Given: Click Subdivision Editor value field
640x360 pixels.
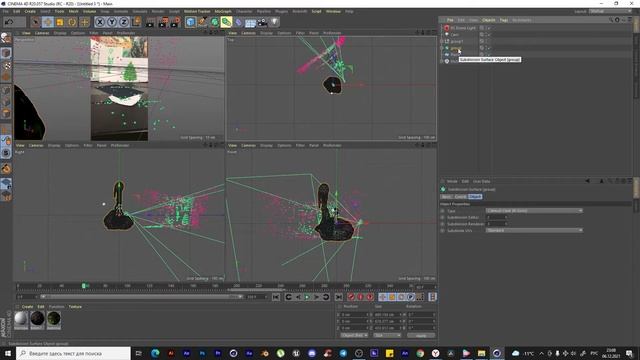Looking at the screenshot, I should click(496, 217).
